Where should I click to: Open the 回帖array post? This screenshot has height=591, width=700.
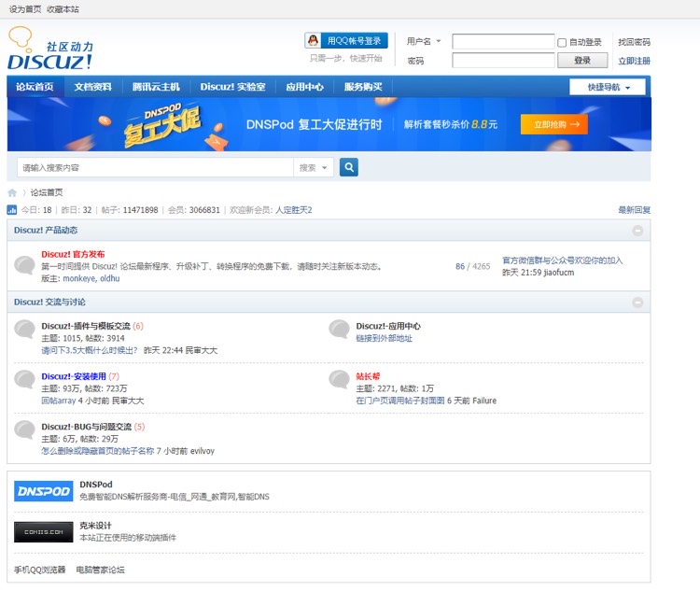point(59,401)
